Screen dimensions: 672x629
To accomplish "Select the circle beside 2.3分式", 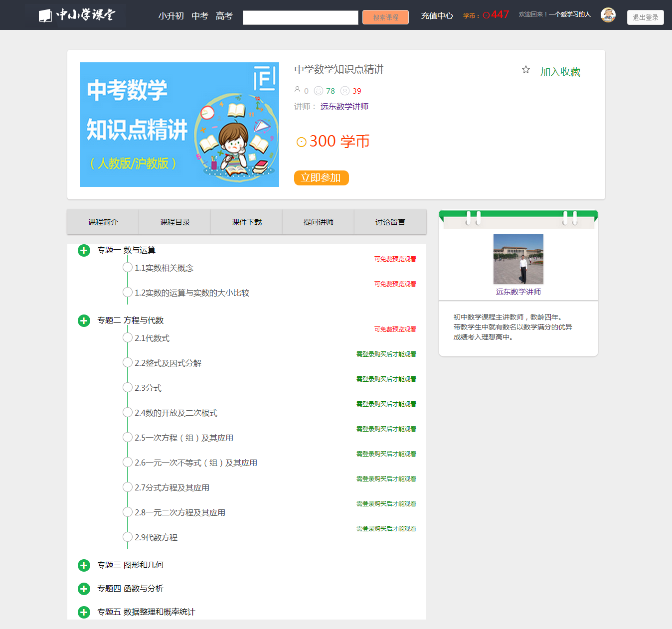I will point(128,388).
